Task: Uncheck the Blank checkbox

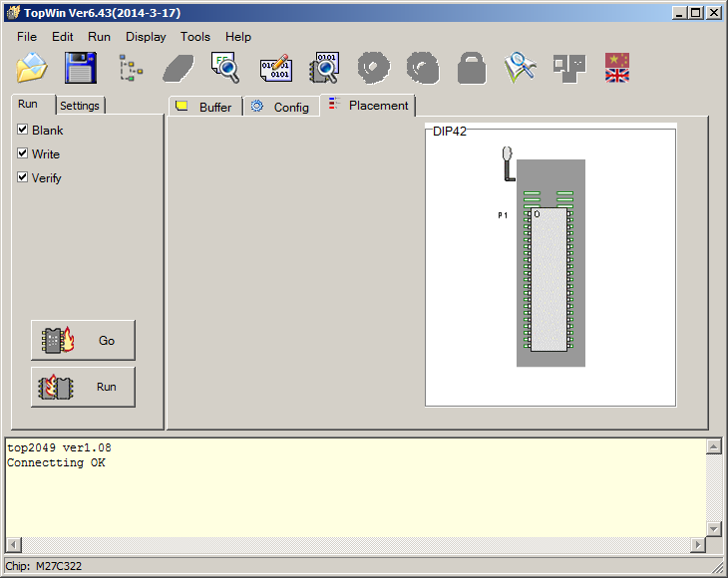Action: tap(23, 131)
